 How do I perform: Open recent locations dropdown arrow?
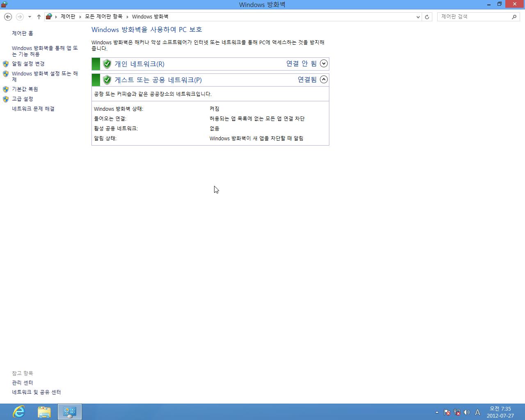point(30,17)
